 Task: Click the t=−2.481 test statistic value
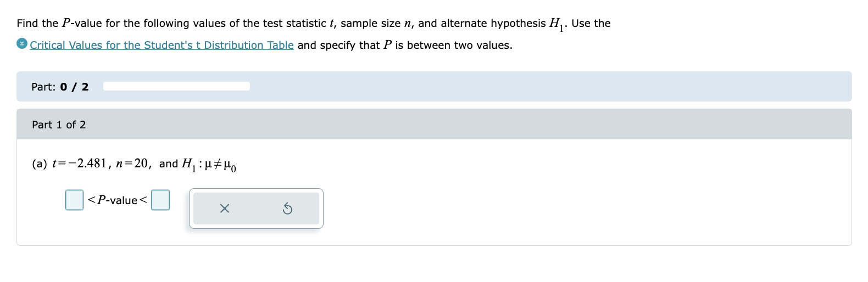(x=79, y=163)
